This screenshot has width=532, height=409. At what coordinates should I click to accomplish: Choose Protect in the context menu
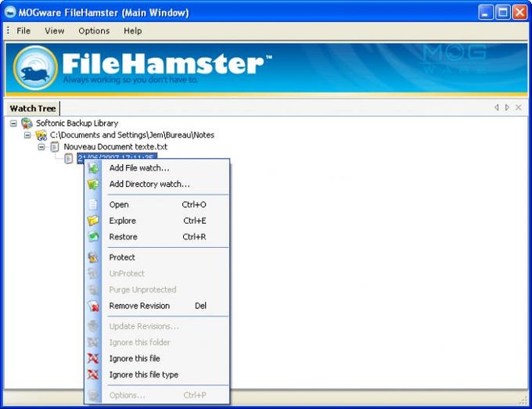(157, 257)
